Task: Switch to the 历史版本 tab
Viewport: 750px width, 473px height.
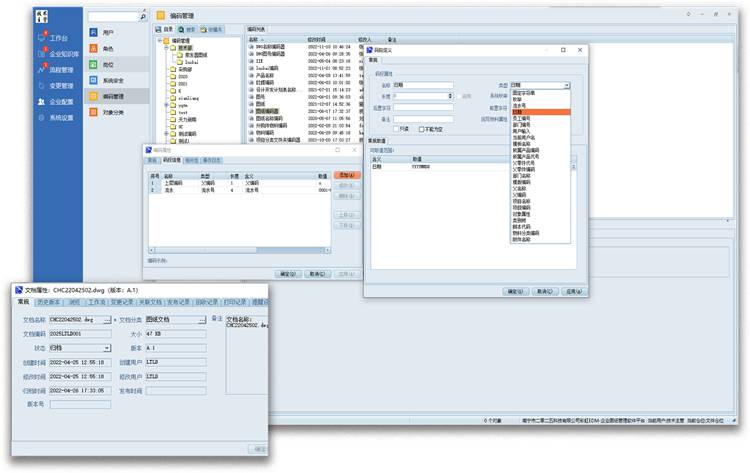Action: pyautogui.click(x=47, y=301)
